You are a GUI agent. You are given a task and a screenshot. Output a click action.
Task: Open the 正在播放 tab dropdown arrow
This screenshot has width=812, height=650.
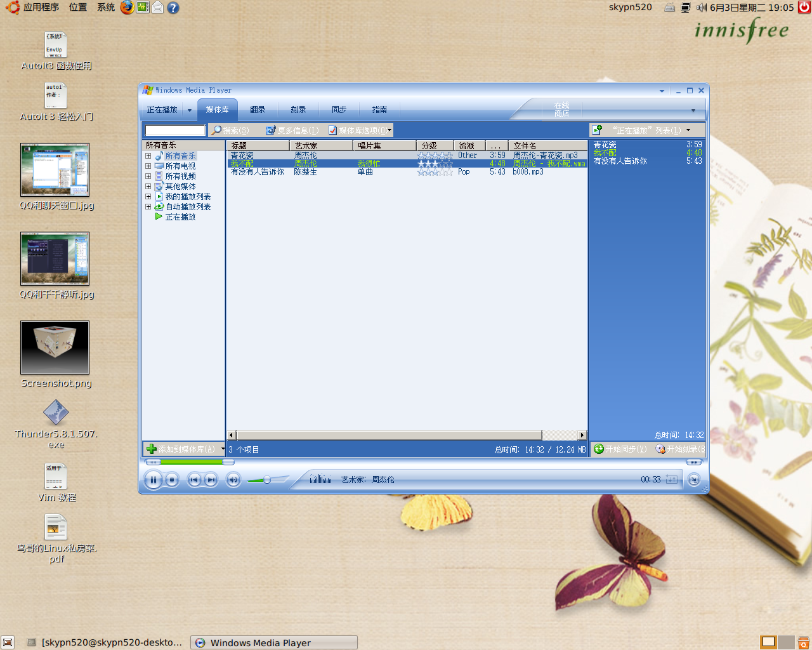189,110
